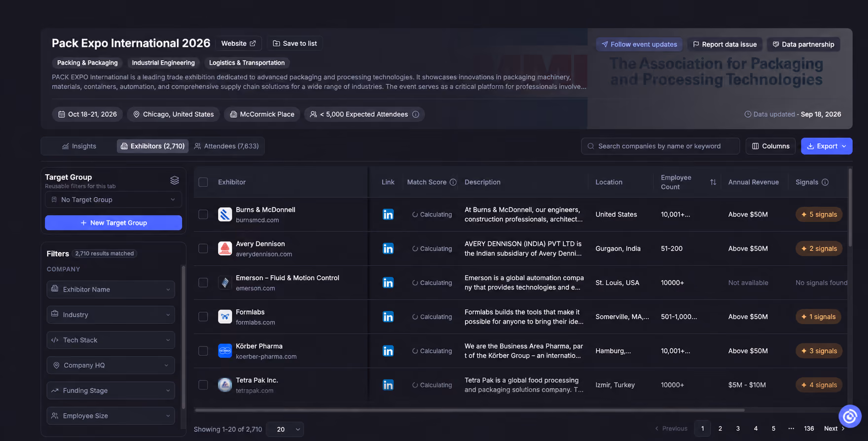Click the horizontal table scrollbar
868x441 pixels.
pyautogui.click(x=470, y=410)
